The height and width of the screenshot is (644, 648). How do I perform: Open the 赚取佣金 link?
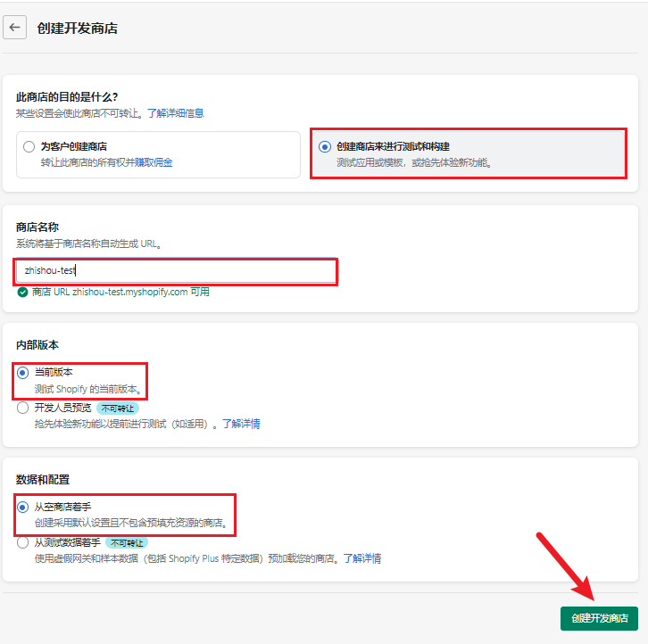click(154, 162)
